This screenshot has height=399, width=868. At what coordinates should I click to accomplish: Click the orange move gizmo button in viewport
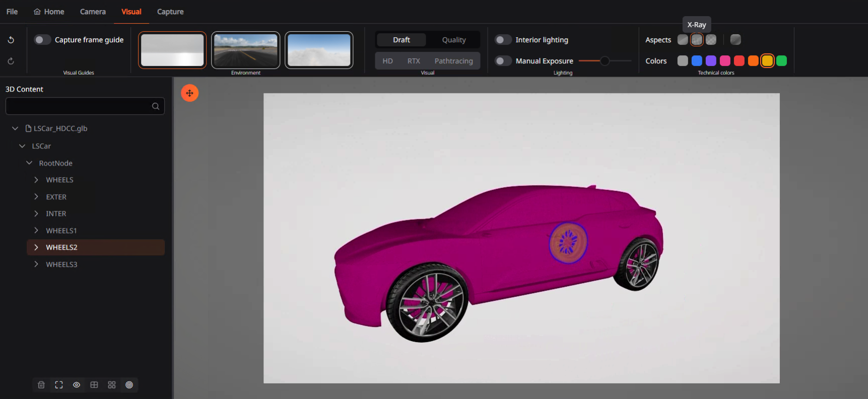189,93
